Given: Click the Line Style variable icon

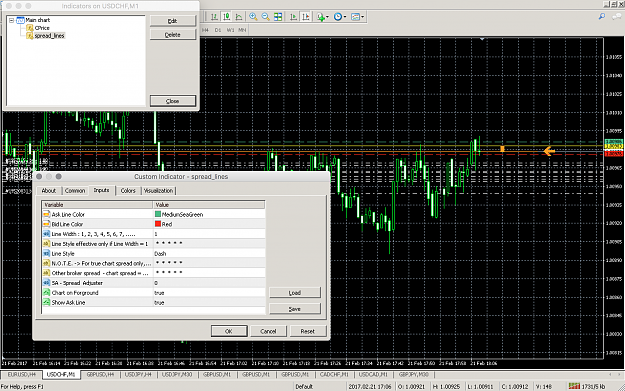Looking at the screenshot, I should pos(46,253).
